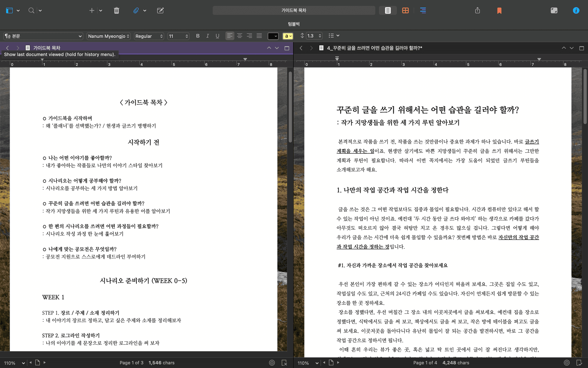Screen dimensions: 588x368
Task: Select the orange bookmark icon
Action: point(499,11)
